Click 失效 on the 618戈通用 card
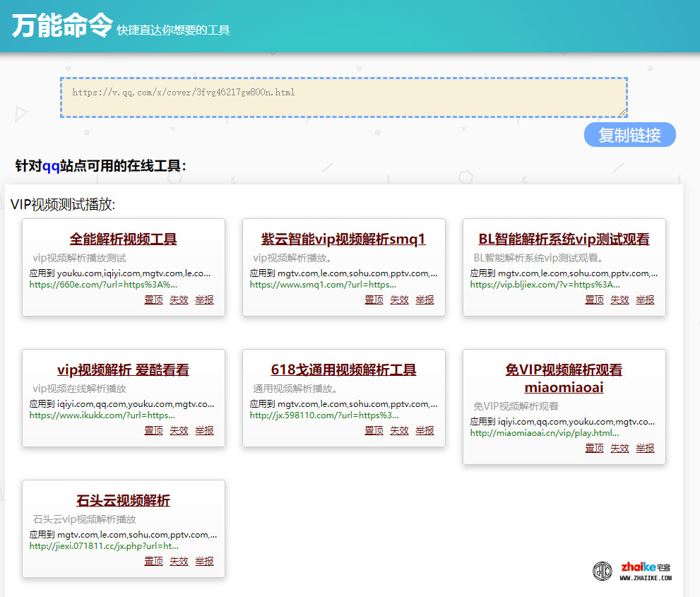Viewport: 700px width, 597px height. click(x=400, y=430)
